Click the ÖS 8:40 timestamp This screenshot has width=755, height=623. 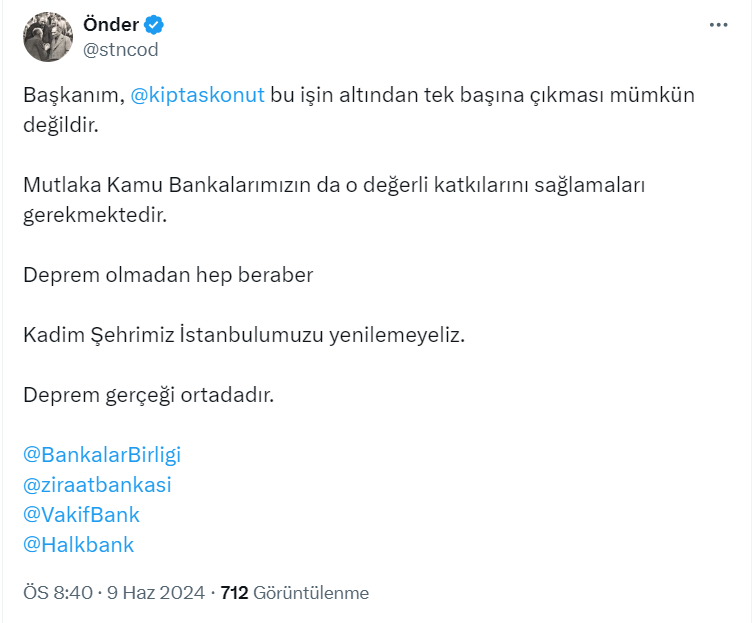tap(58, 593)
